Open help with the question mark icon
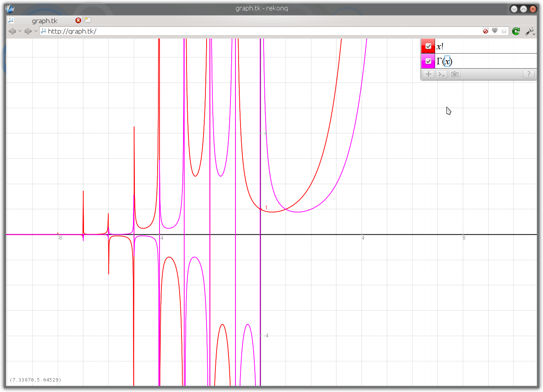 [528, 74]
